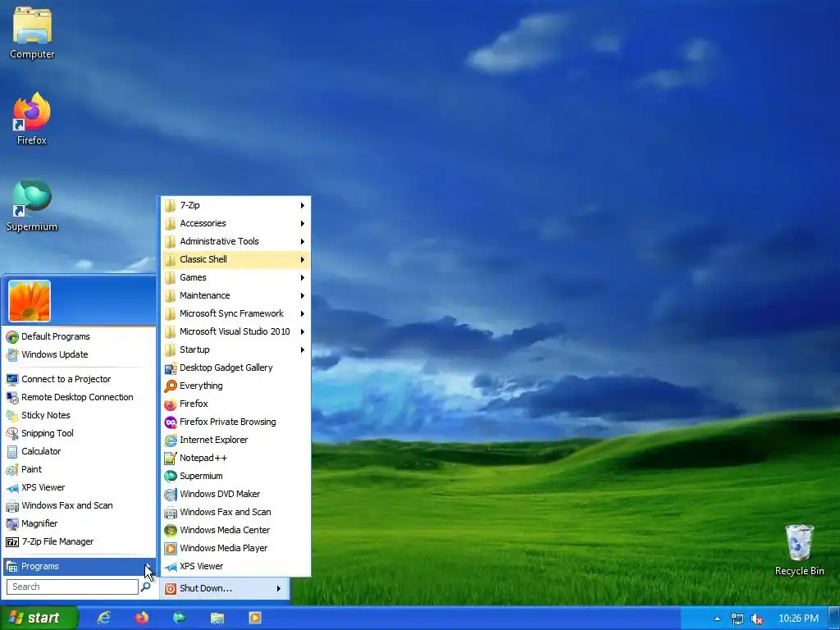This screenshot has width=840, height=630.
Task: Open Notepad++
Action: pyautogui.click(x=235, y=458)
